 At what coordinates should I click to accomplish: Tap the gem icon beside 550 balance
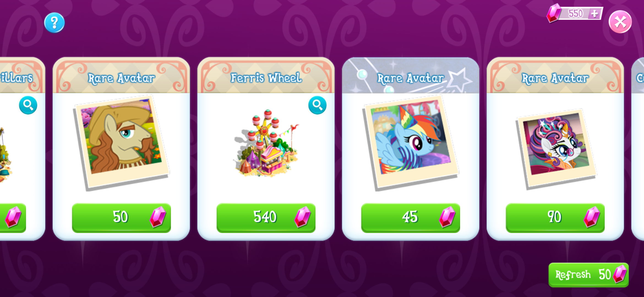click(554, 13)
